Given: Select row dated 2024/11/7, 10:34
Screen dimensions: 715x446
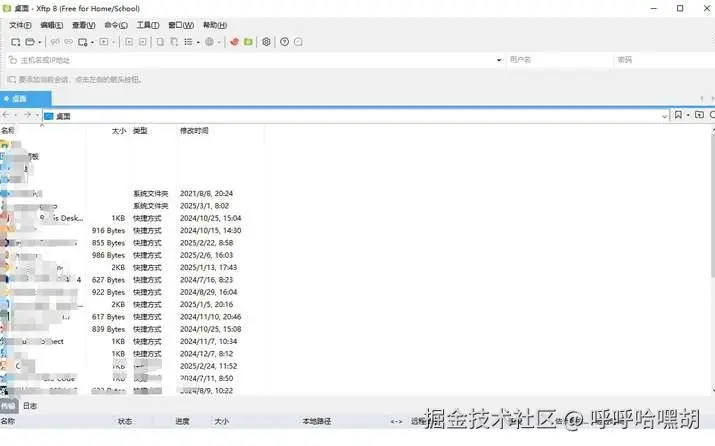Looking at the screenshot, I should pos(131,342).
